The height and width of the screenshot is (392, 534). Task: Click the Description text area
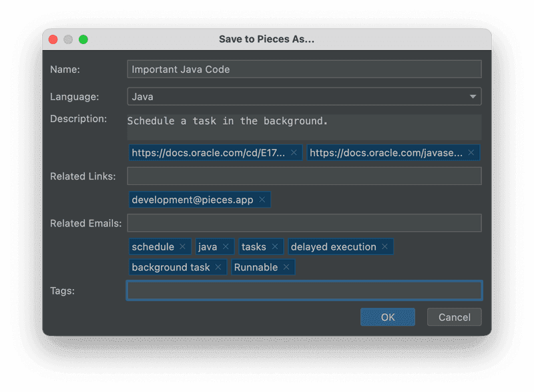point(304,126)
